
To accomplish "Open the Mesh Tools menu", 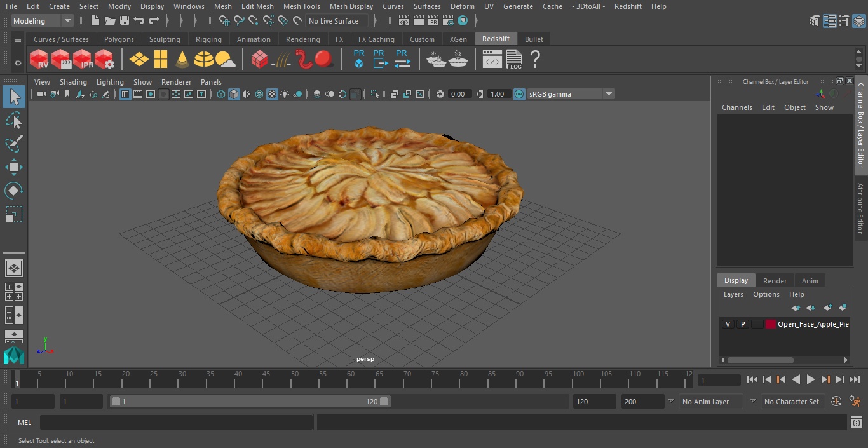I will (x=301, y=6).
